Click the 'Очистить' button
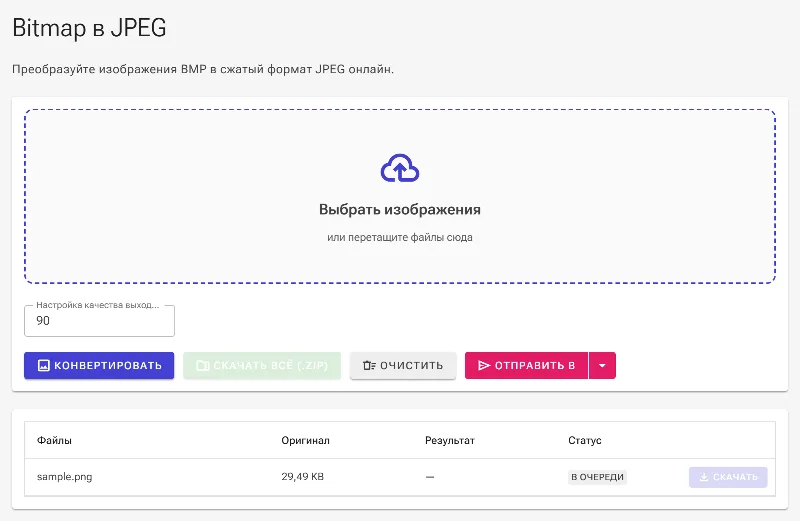The image size is (800, 521). [x=403, y=365]
